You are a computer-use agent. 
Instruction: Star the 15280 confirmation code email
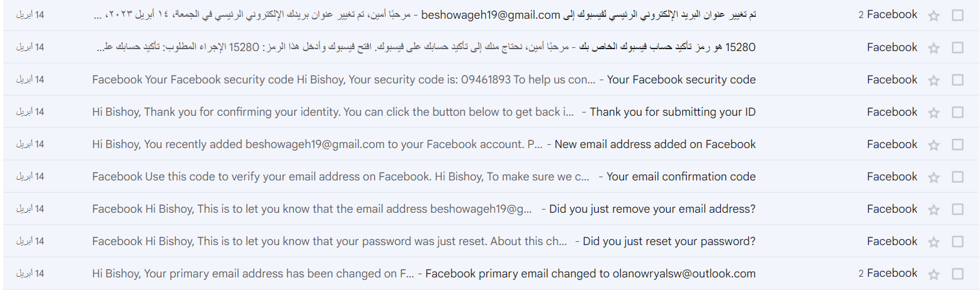(933, 48)
